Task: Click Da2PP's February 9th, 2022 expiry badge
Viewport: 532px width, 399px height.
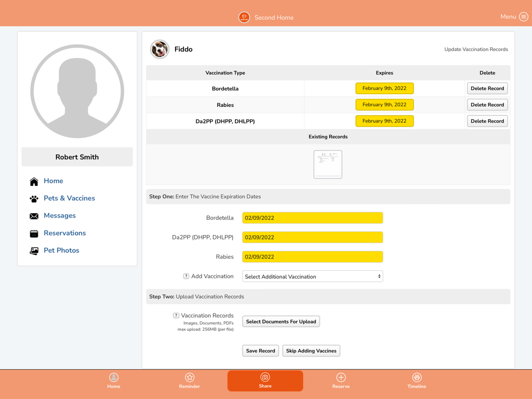Action: click(385, 121)
